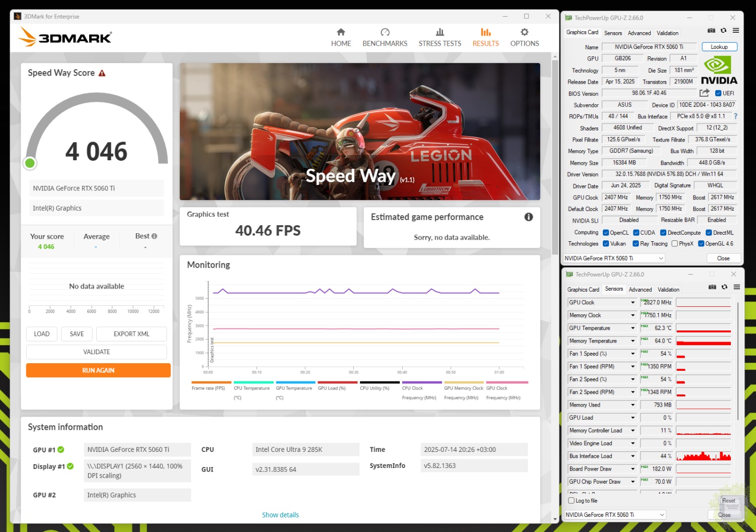This screenshot has height=532, width=756.
Task: Click the SAVE button
Action: point(77,334)
